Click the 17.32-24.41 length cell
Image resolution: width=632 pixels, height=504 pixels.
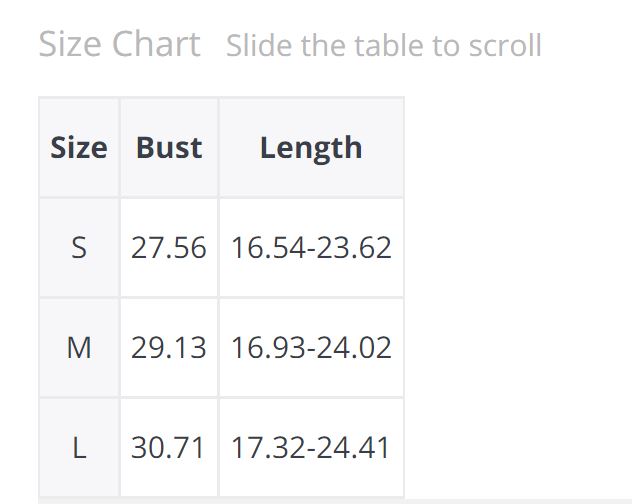(311, 447)
